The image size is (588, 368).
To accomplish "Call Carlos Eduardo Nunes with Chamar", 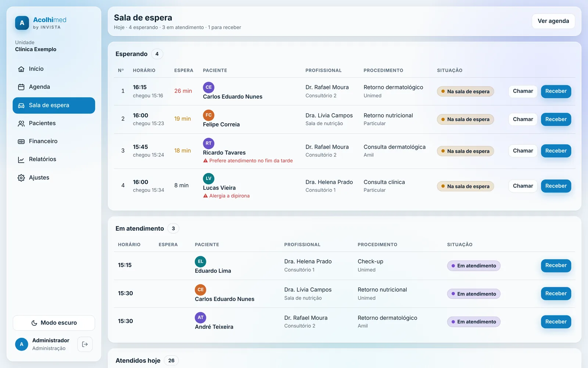I will click(x=523, y=91).
